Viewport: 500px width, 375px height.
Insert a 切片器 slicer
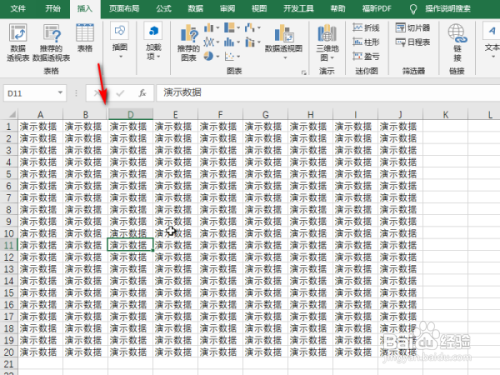(x=413, y=28)
